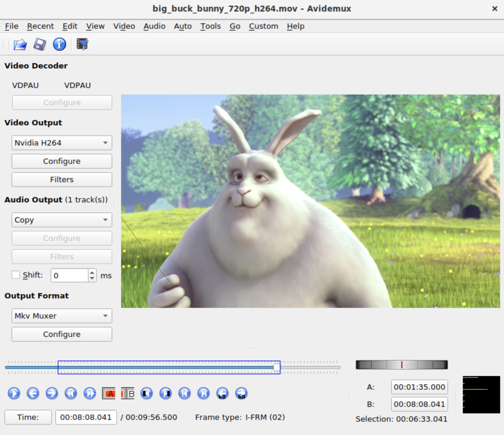
Task: Close the Avidemux window
Action: coord(495,9)
